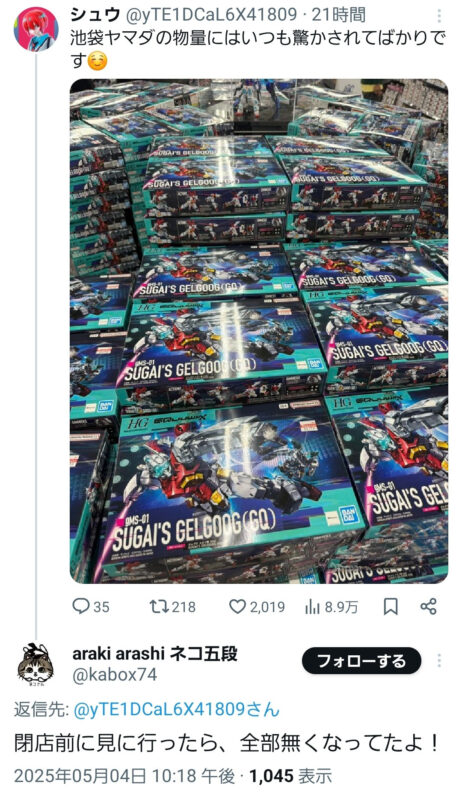The image size is (462, 800).
Task: Open more options beside フォローする button
Action: click(x=439, y=661)
